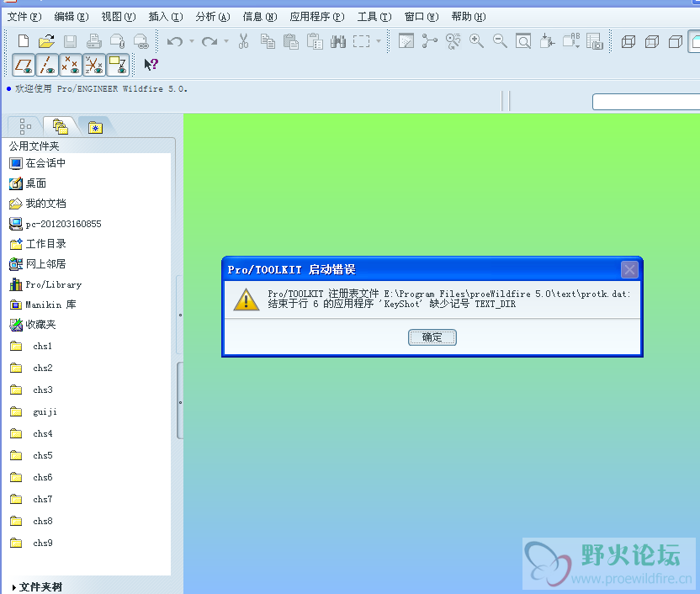Click the Zoom In magnifier icon
The image size is (700, 594).
pos(476,41)
